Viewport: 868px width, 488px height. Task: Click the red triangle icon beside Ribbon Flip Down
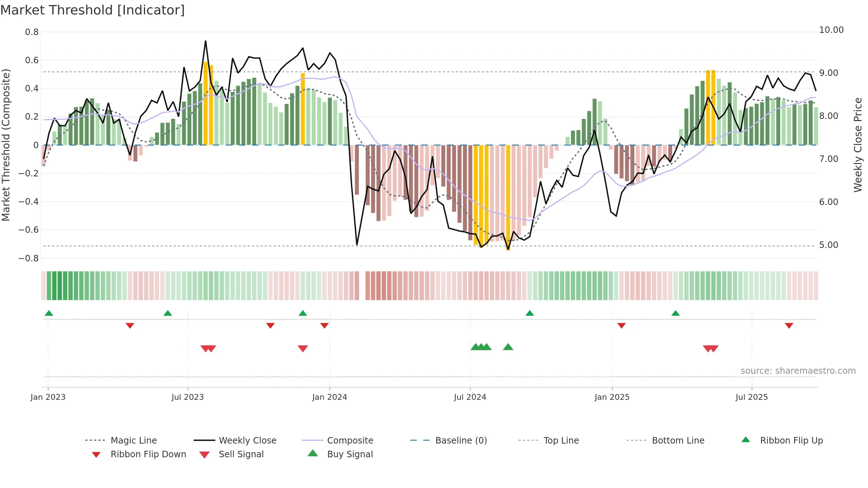[x=96, y=455]
